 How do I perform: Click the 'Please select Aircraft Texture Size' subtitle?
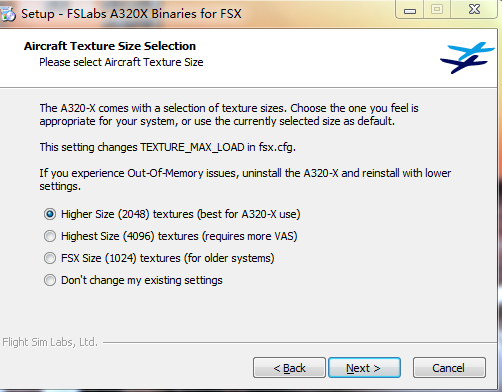tap(121, 62)
